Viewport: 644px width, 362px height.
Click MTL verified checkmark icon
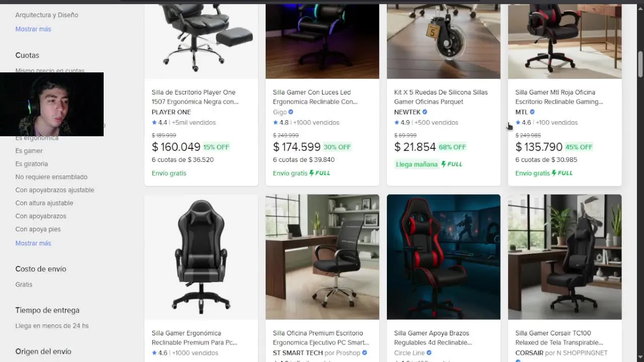coord(532,112)
